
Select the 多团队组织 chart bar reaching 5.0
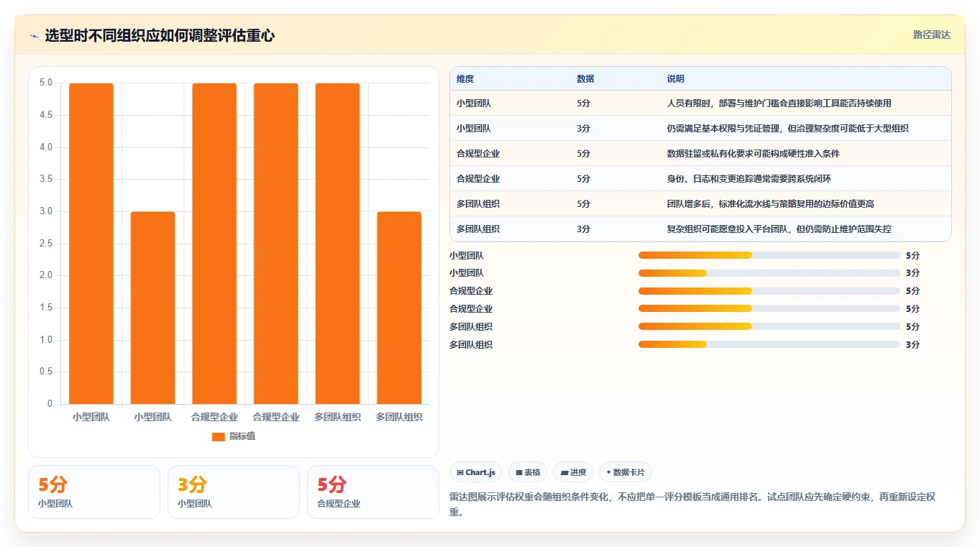click(x=338, y=244)
